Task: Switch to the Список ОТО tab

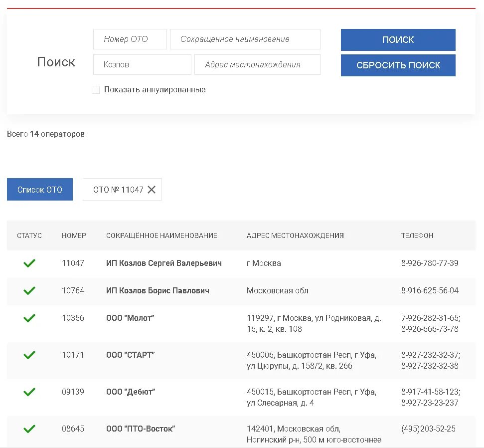Action: coord(40,190)
